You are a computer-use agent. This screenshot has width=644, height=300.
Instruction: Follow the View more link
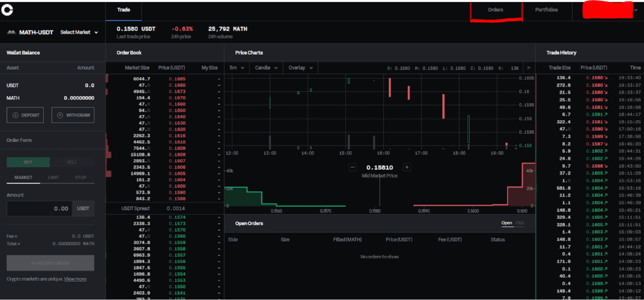point(75,279)
